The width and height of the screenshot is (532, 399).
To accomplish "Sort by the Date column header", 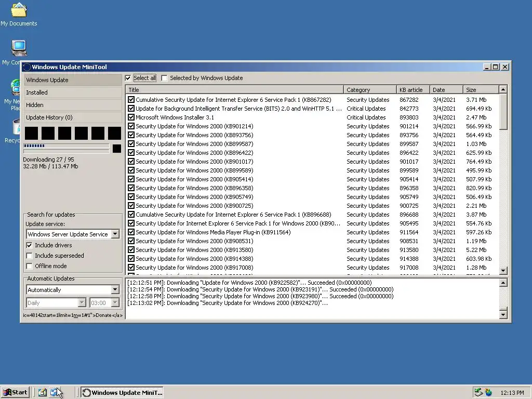I will (446, 90).
